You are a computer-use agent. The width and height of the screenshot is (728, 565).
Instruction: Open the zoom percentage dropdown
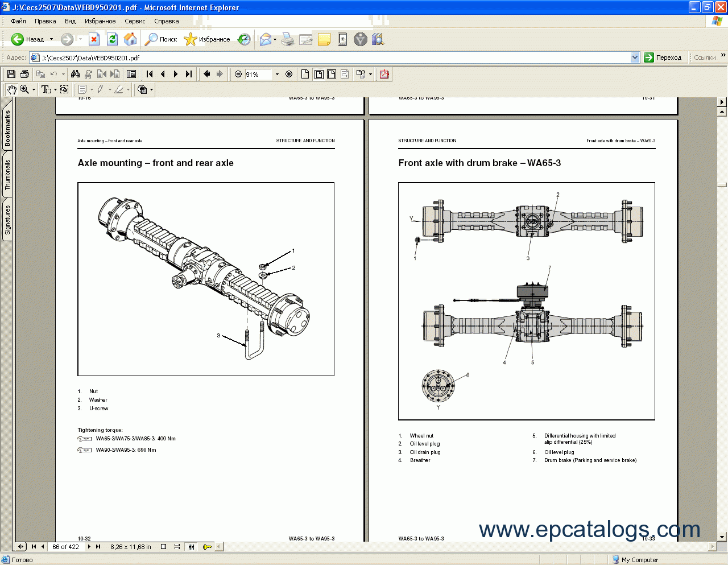coord(277,75)
